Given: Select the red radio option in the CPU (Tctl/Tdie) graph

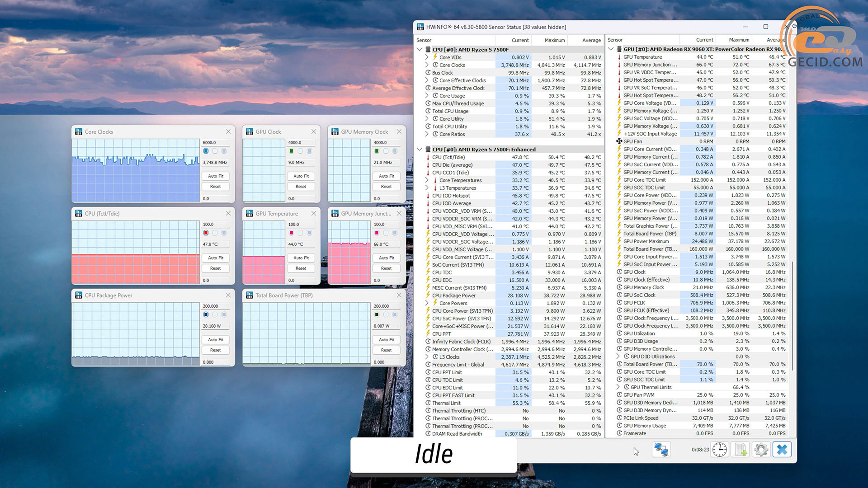Looking at the screenshot, I should [206, 233].
